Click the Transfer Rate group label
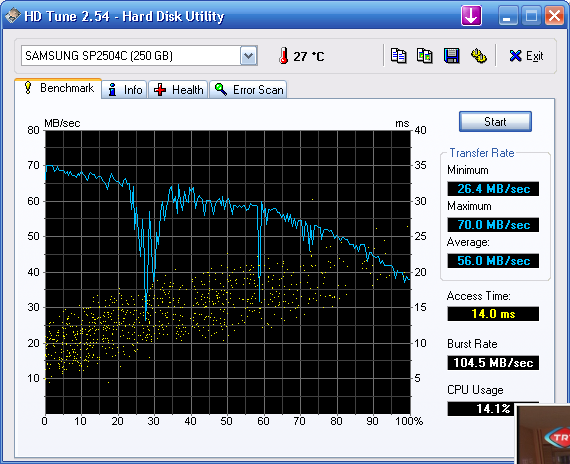 click(x=482, y=153)
